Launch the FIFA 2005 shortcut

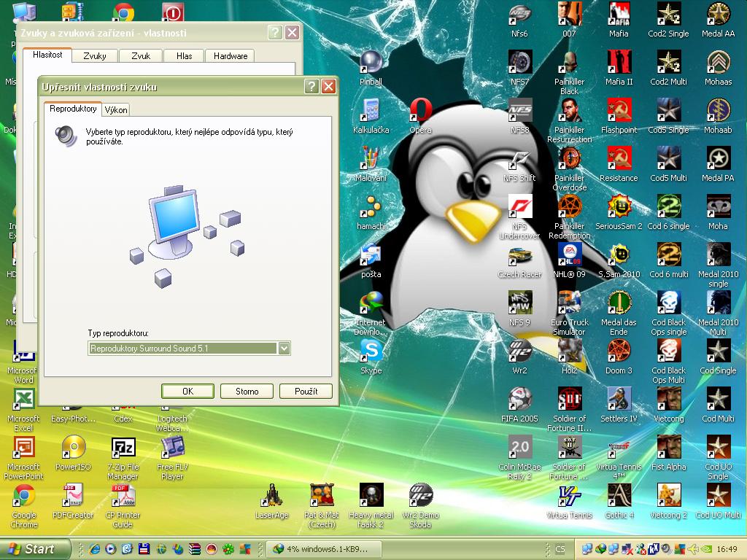(x=519, y=400)
